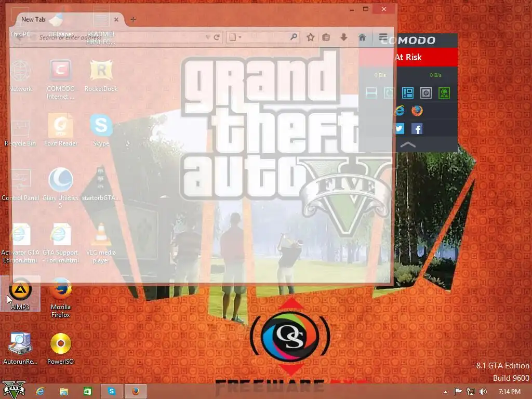The image size is (532, 399).
Task: Reload the page in Firefox
Action: 217,37
